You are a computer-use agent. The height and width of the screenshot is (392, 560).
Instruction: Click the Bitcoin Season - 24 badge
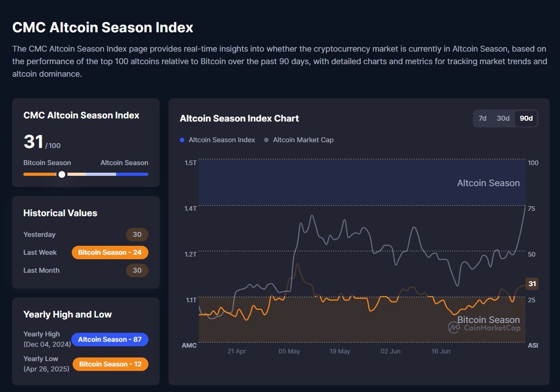[x=110, y=252]
